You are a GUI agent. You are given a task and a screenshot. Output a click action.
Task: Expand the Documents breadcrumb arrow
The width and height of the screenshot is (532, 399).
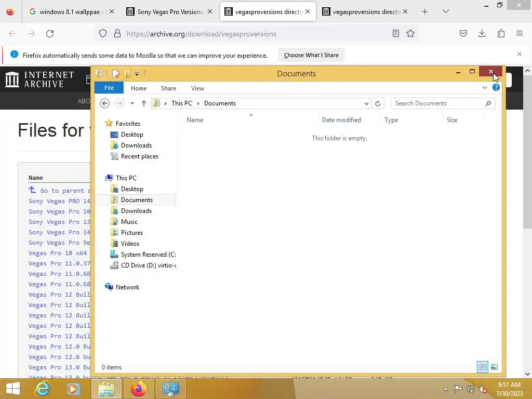point(198,103)
